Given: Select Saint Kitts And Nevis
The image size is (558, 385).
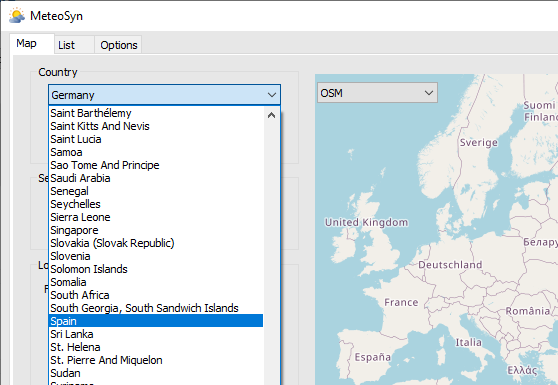Looking at the screenshot, I should (x=156, y=126).
